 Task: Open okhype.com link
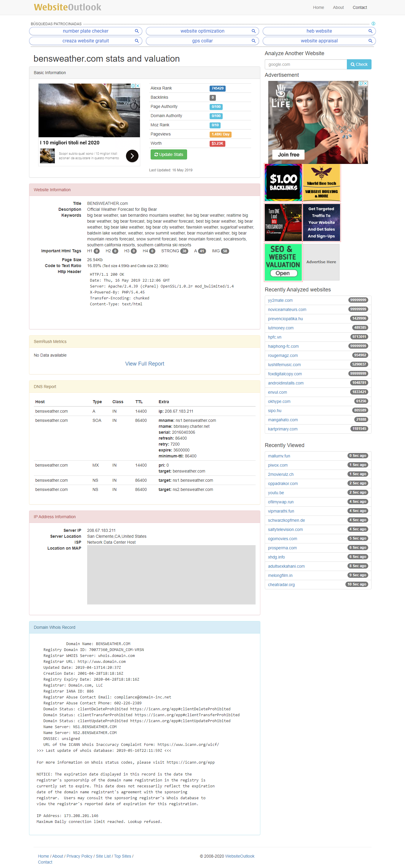pyautogui.click(x=279, y=401)
